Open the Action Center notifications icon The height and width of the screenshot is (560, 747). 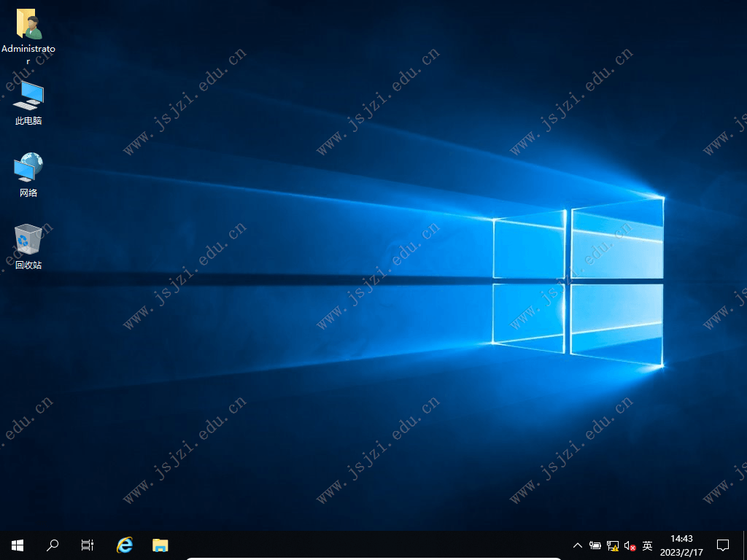point(723,545)
